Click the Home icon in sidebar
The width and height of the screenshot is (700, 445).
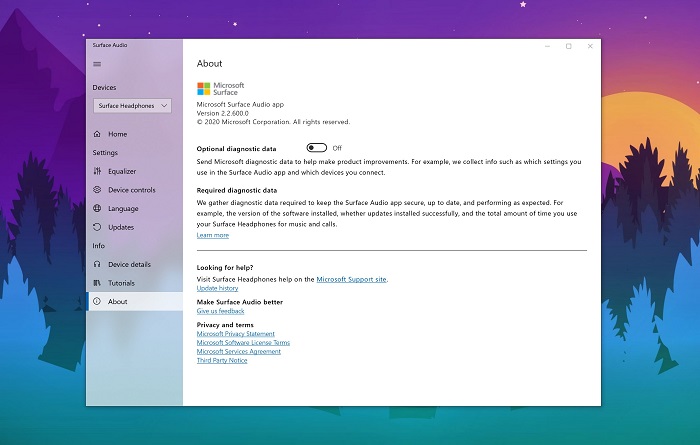(x=97, y=134)
